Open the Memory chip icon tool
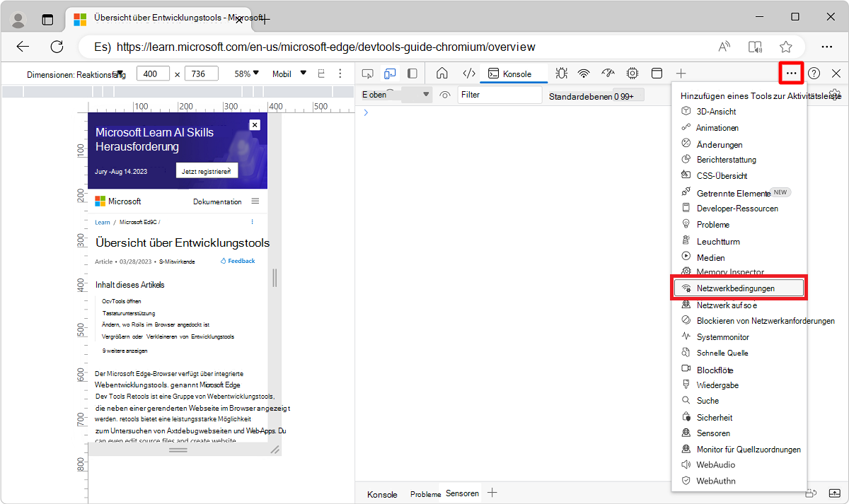The width and height of the screenshot is (849, 504). (x=633, y=73)
